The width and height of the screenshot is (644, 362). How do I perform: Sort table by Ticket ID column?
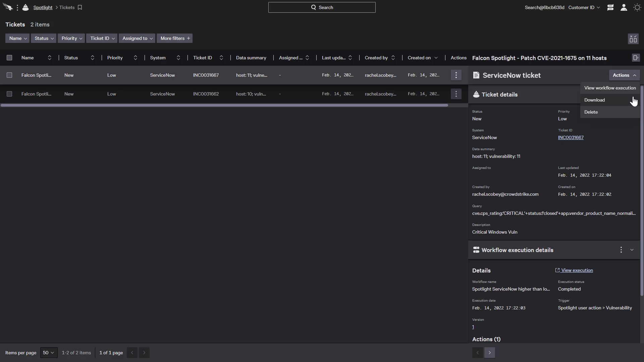[221, 58]
